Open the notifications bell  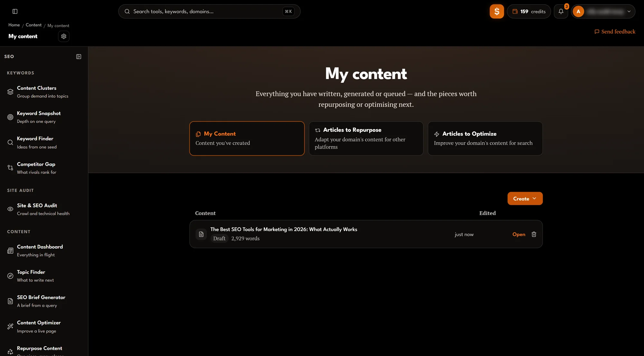561,11
